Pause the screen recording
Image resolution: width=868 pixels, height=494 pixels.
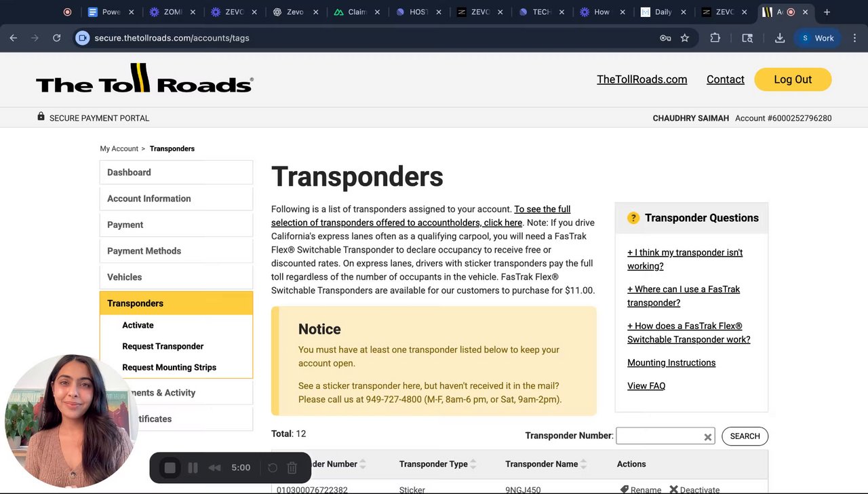(x=193, y=468)
